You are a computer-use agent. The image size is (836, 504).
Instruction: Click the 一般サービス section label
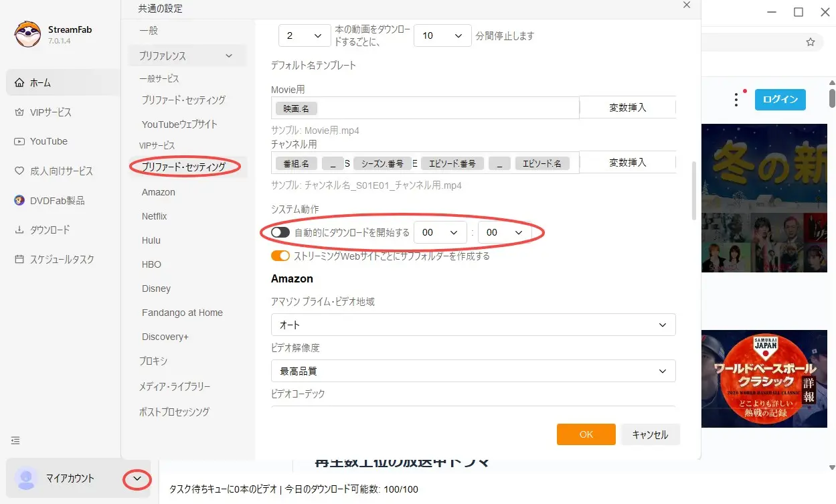point(159,79)
